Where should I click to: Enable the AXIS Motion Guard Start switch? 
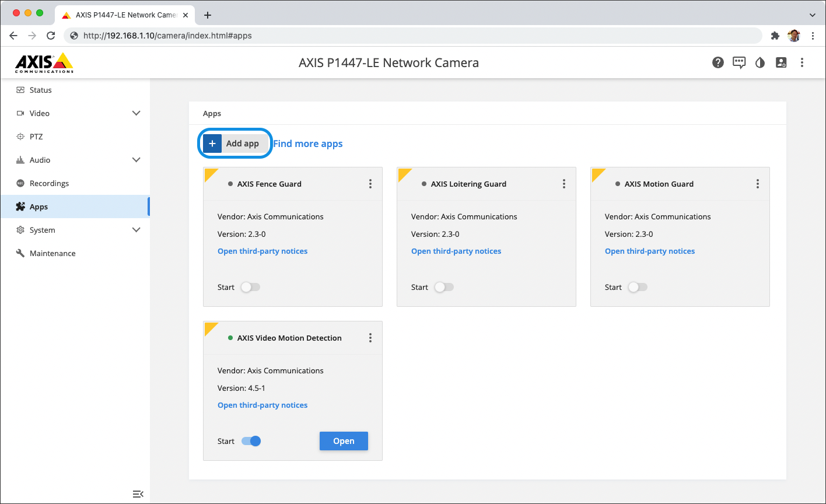tap(638, 287)
